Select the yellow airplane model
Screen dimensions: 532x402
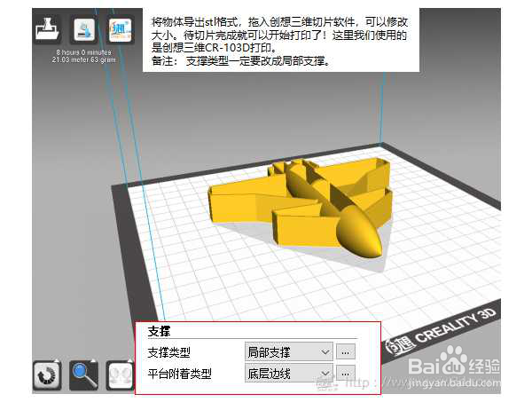click(x=301, y=207)
